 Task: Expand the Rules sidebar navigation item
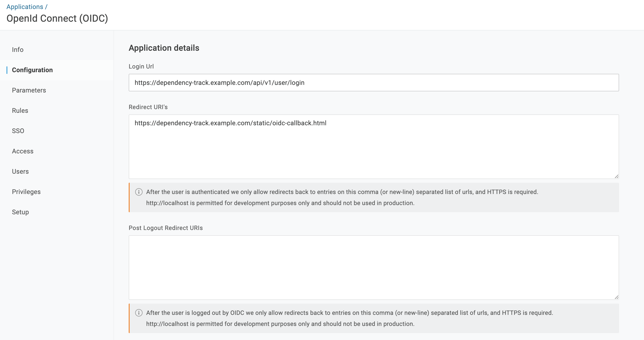pos(20,110)
